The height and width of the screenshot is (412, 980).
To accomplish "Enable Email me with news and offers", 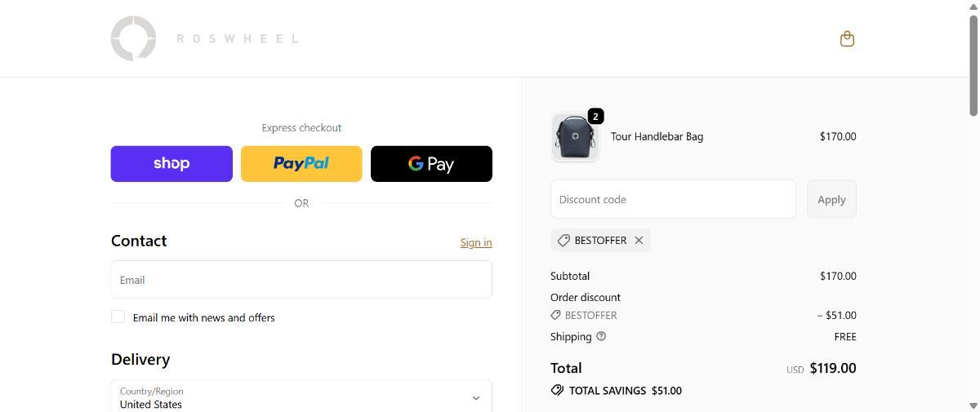I will [x=118, y=317].
